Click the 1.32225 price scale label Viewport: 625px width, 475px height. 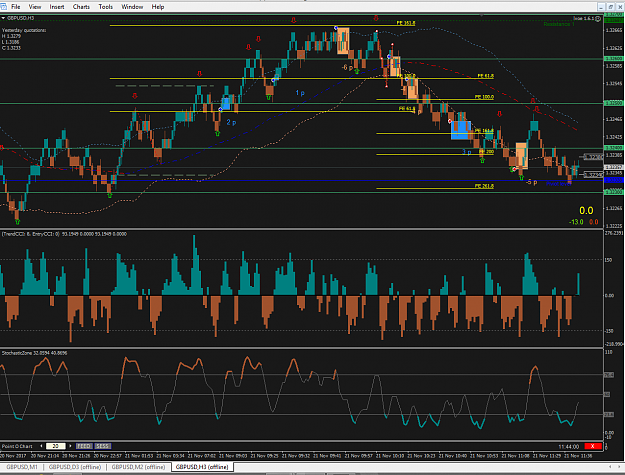coord(614,226)
